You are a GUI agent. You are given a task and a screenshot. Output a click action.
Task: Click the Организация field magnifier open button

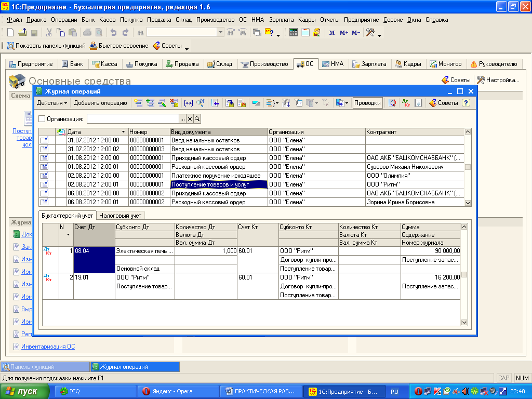point(197,119)
